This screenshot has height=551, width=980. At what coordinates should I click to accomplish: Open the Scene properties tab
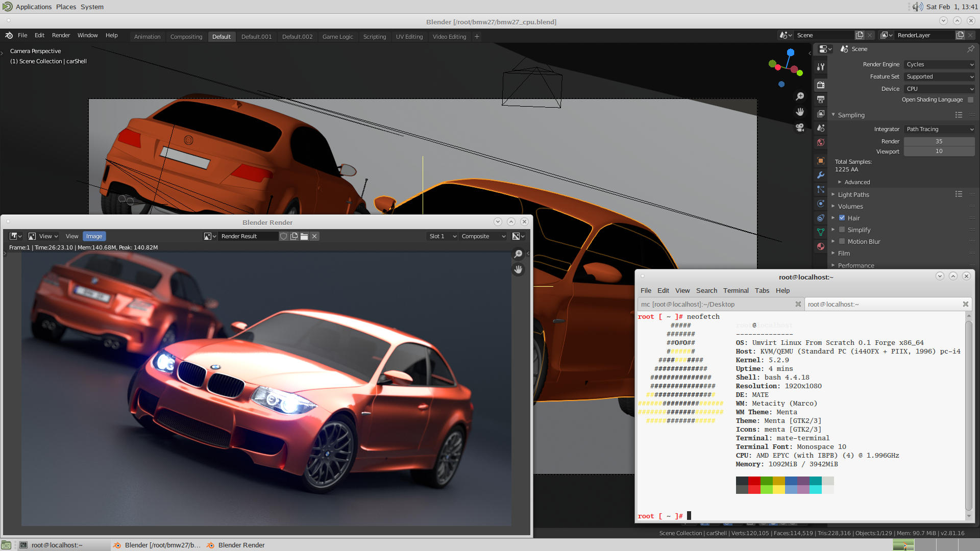point(821,128)
